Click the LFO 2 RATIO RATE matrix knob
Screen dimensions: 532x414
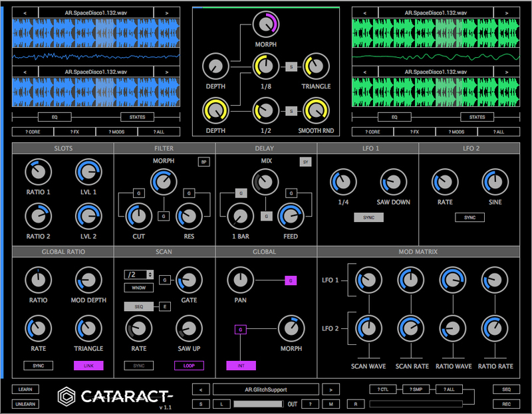point(495,328)
